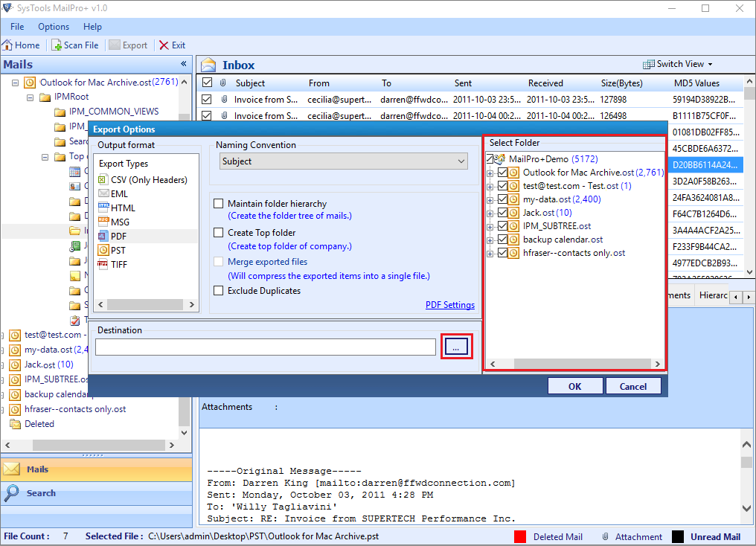Click the IPMRoot folder icon
The image size is (756, 546).
45,97
